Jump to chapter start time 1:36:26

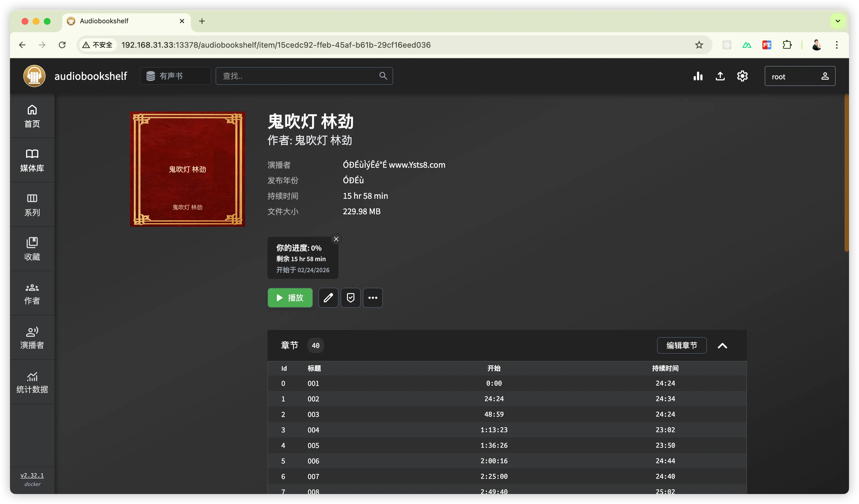[494, 446]
